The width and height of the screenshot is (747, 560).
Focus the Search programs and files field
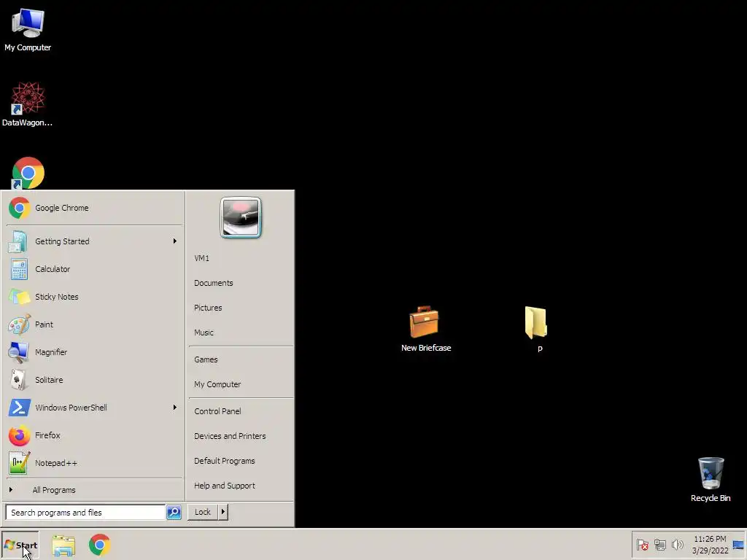coord(85,513)
